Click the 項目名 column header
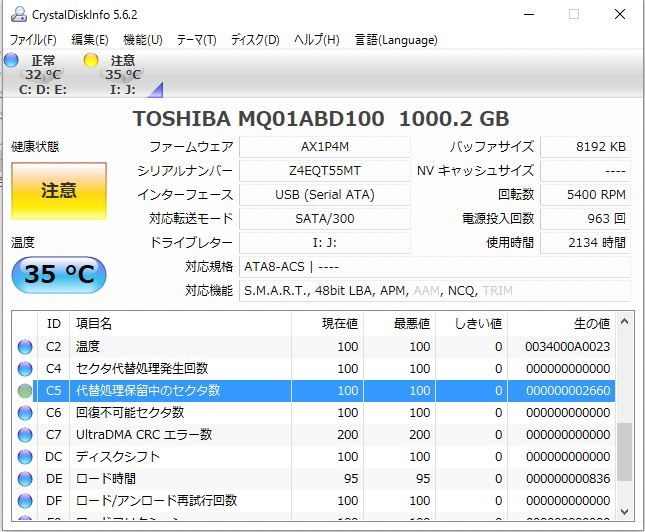The width and height of the screenshot is (645, 532). tap(180, 324)
